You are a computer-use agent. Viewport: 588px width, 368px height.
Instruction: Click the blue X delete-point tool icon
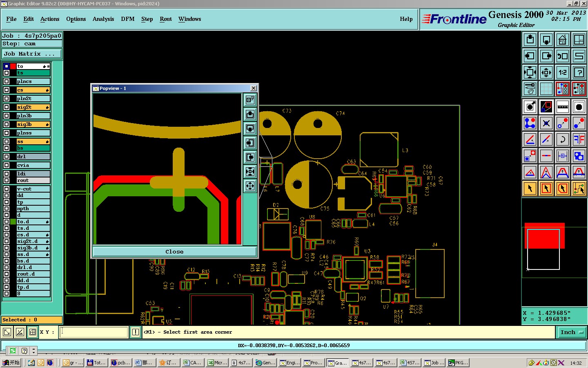pos(546,123)
